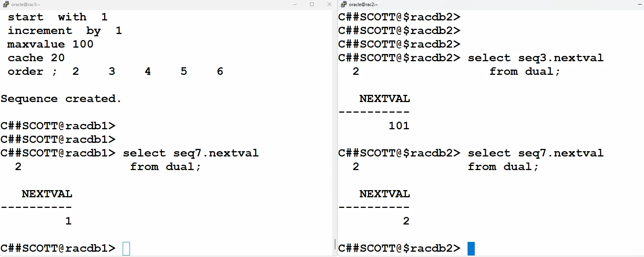Click the NEXTVAL header above 101
The height and width of the screenshot is (257, 644).
coord(385,99)
